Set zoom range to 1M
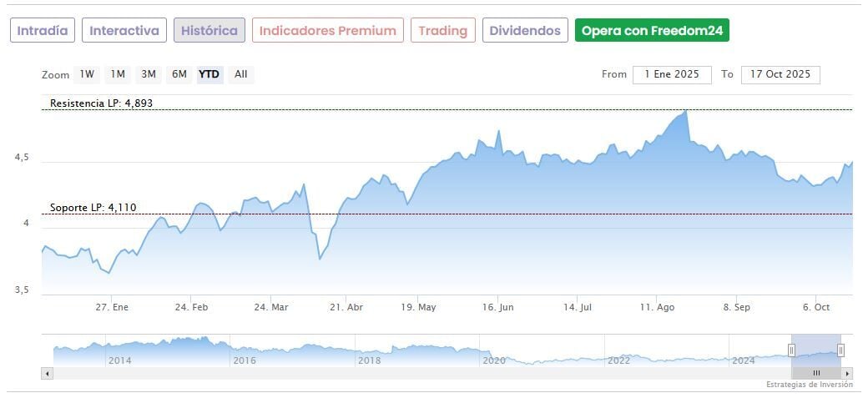 click(118, 74)
